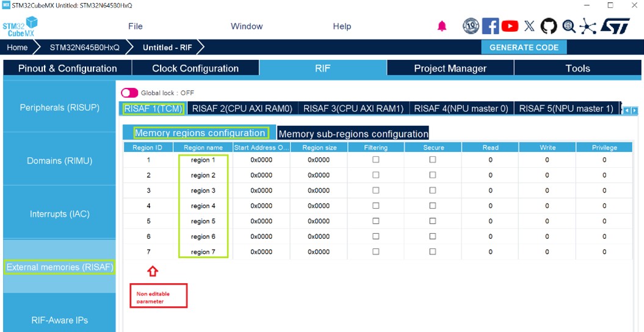Select RISAF 4(NPU master 0) tab
The width and height of the screenshot is (644, 332).
pos(461,109)
